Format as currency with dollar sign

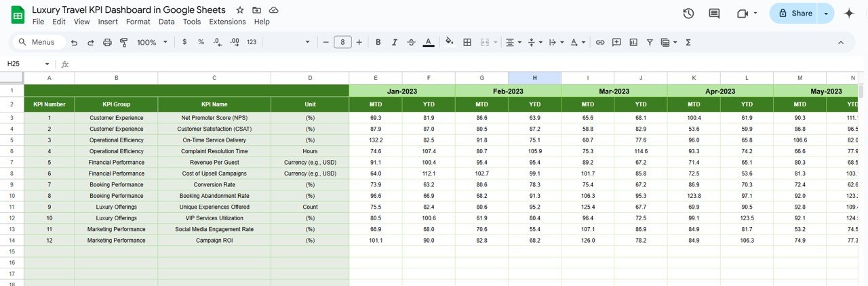[x=184, y=42]
